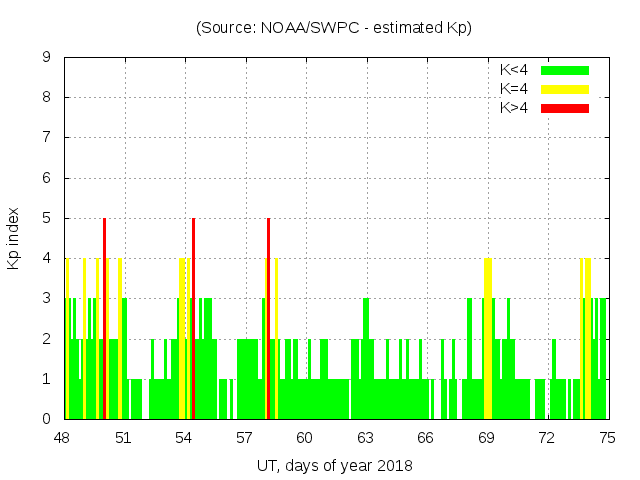This screenshot has height=480, width=640.
Task: Click the green Kp 3 bar at day 63
Action: 366,358
